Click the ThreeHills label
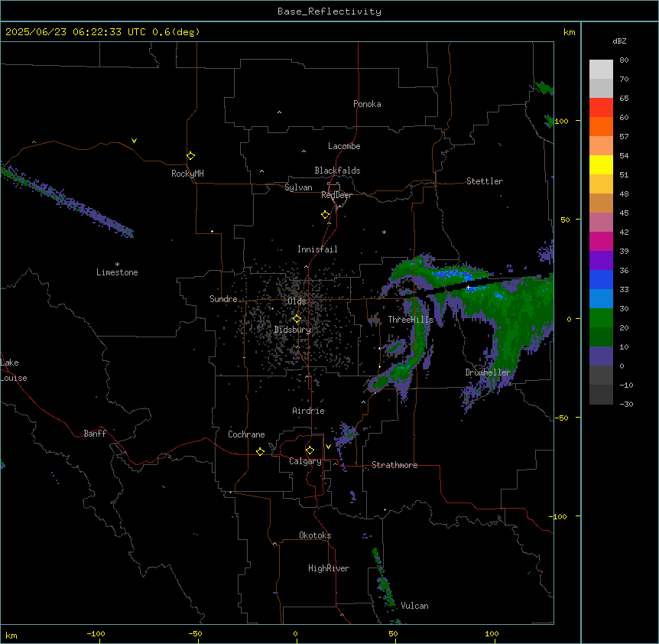Image resolution: width=659 pixels, height=644 pixels. click(x=411, y=320)
